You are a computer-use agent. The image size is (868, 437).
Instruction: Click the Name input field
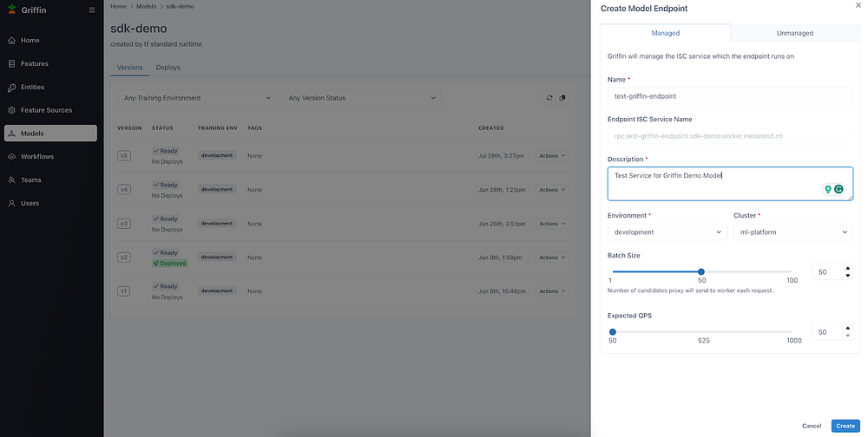pos(730,96)
